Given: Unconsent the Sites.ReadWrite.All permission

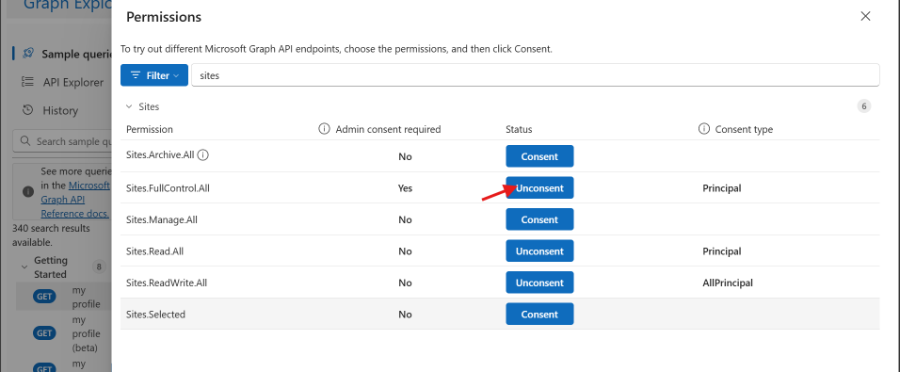Looking at the screenshot, I should pos(540,282).
